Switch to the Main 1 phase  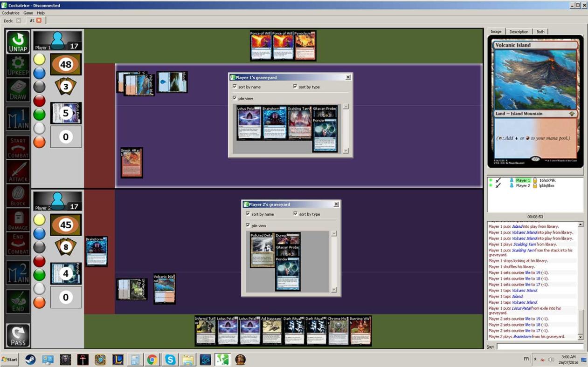pyautogui.click(x=18, y=119)
